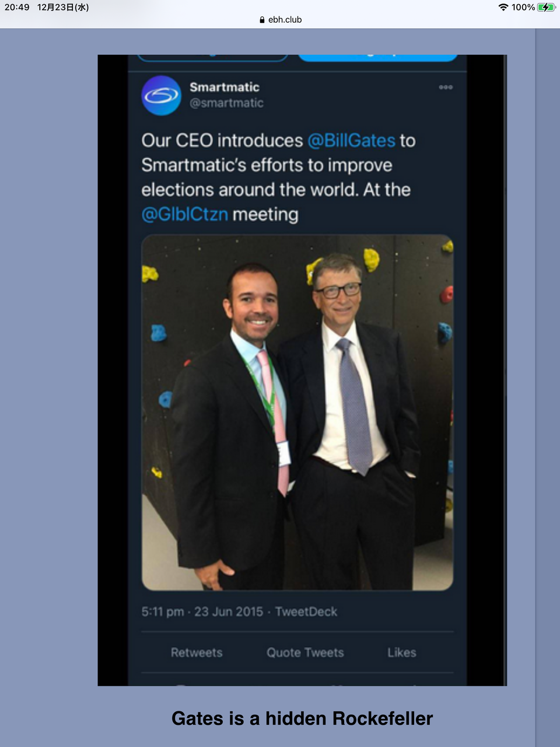The image size is (560, 747).
Task: Click the "Gates is a hidden Rockefeller" caption
Action: (302, 718)
